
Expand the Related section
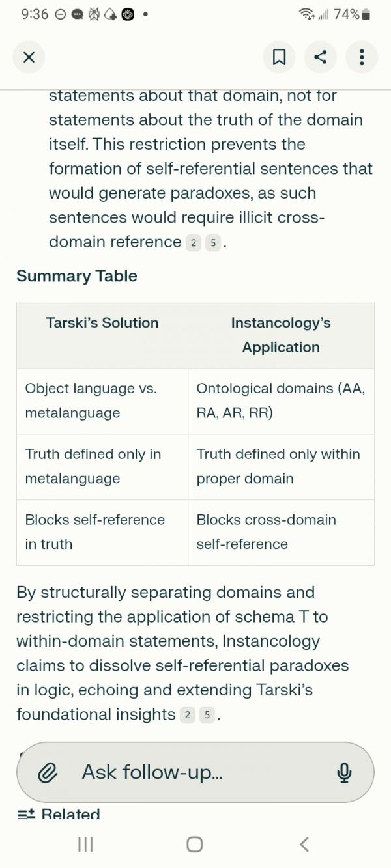60,815
